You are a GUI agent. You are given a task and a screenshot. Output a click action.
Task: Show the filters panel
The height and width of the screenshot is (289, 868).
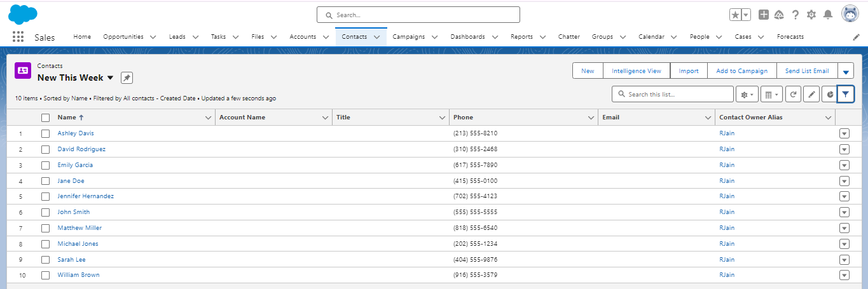[845, 94]
